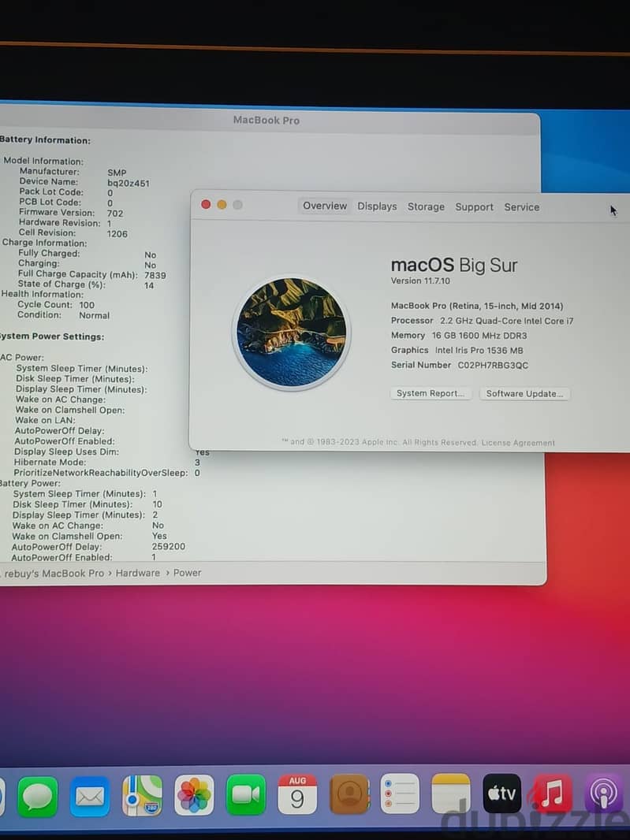630x840 pixels.
Task: Click Memory 16 GB 1600 MHz DDR3
Action: [459, 336]
